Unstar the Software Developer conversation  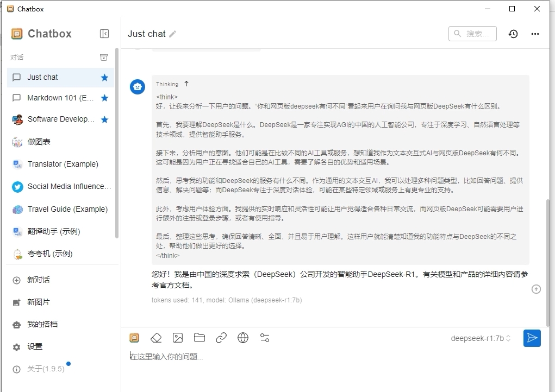(104, 119)
